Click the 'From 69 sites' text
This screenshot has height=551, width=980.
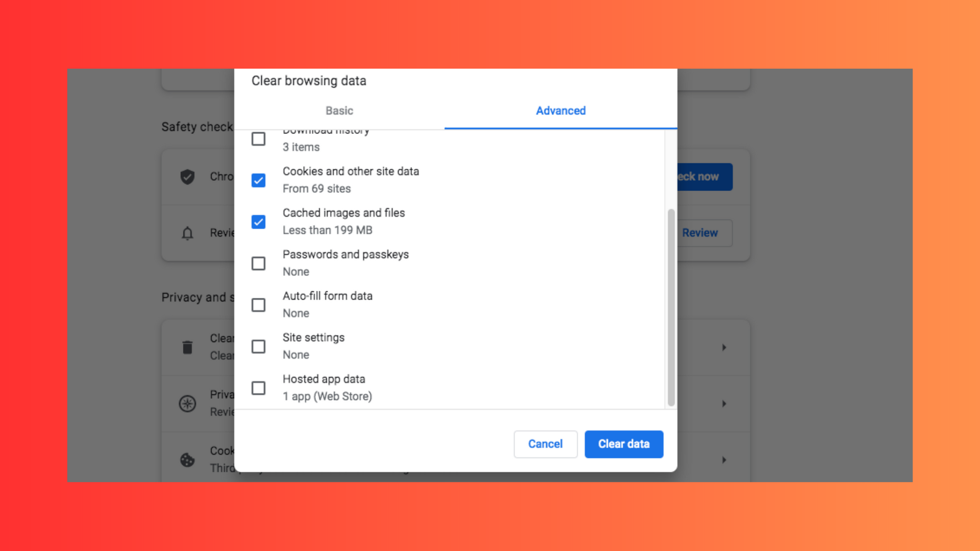(317, 189)
